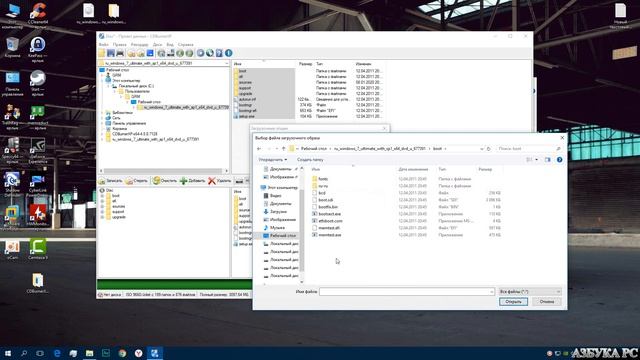Click the taskbar search icon
This screenshot has height=360, width=640.
click(x=24, y=353)
